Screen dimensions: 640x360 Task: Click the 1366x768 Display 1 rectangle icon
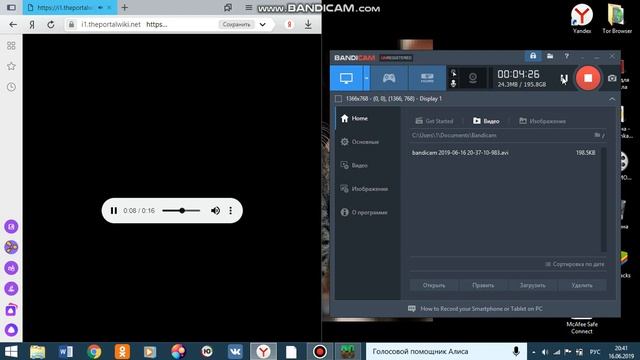(x=338, y=99)
